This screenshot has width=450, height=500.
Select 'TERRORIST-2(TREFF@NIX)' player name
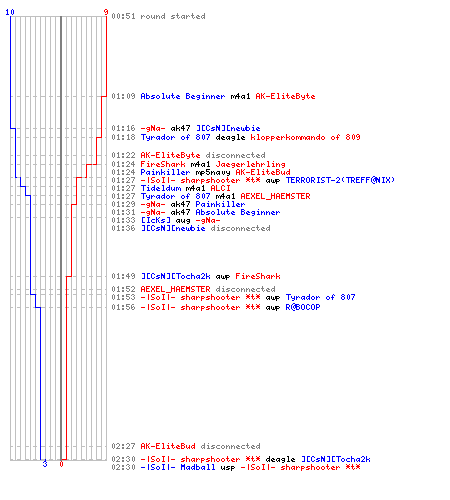click(x=340, y=180)
